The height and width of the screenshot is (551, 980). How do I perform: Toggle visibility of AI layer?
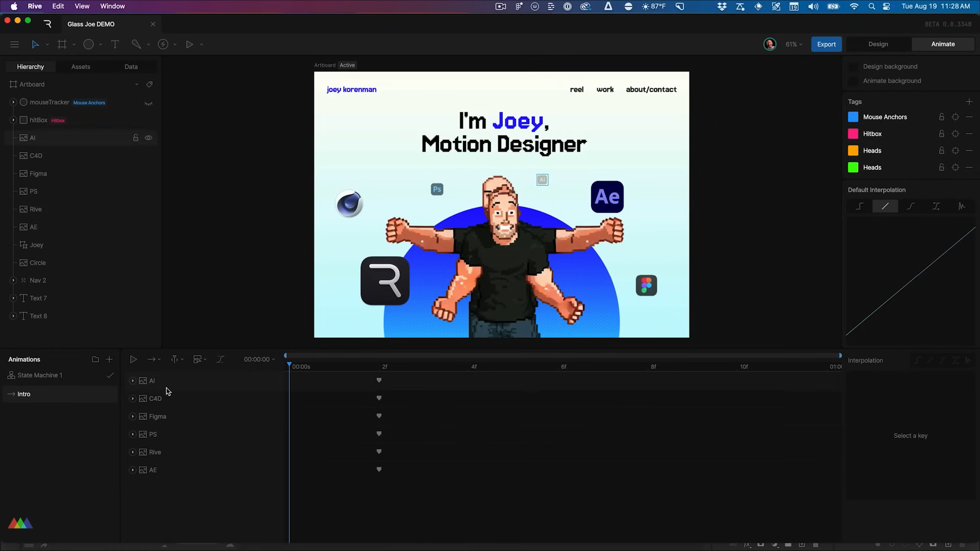click(x=149, y=138)
